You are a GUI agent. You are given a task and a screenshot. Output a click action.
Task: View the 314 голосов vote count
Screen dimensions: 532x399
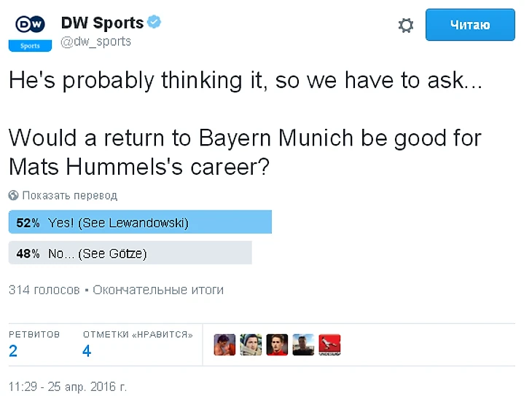click(44, 290)
